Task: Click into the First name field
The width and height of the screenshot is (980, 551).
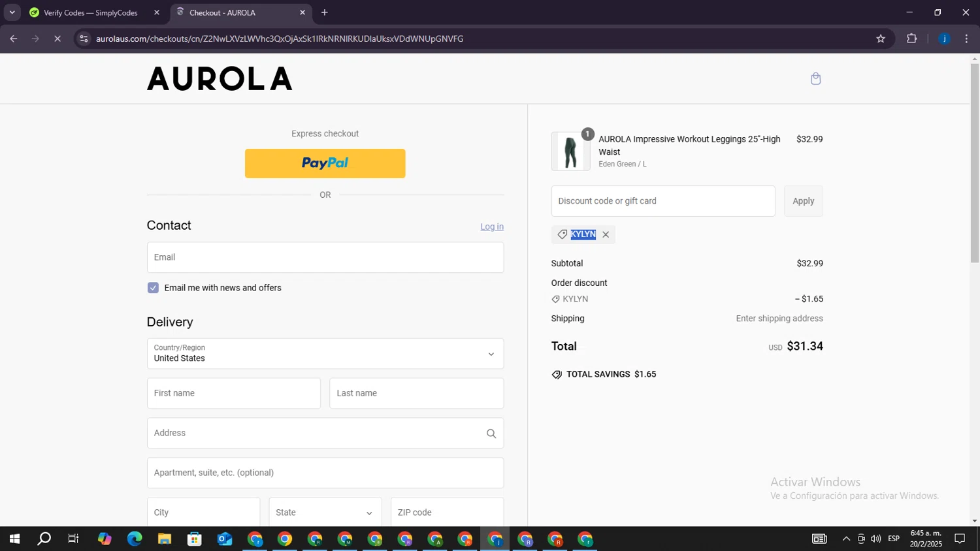Action: pos(234,393)
